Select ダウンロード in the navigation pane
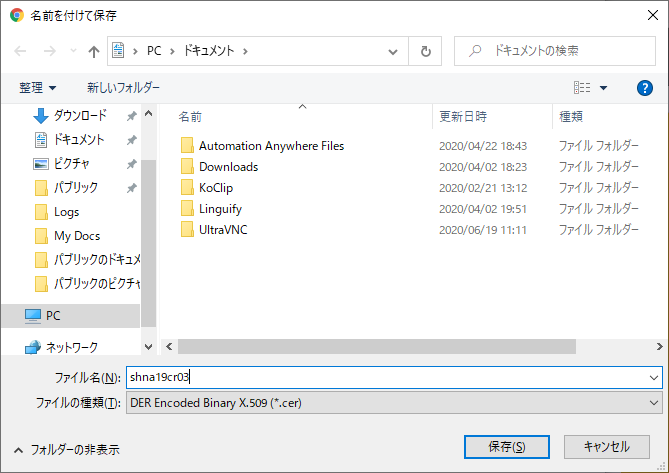Image resolution: width=669 pixels, height=473 pixels. tap(80, 115)
